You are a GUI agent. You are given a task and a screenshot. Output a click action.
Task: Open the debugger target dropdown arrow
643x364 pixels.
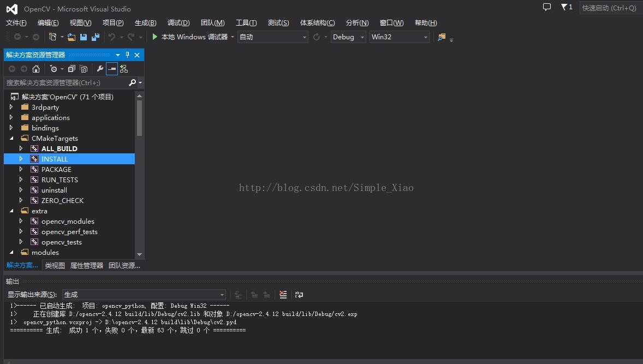coord(233,37)
